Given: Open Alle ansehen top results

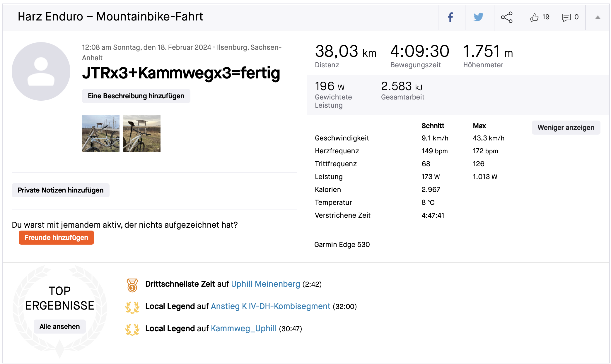Looking at the screenshot, I should (x=59, y=327).
